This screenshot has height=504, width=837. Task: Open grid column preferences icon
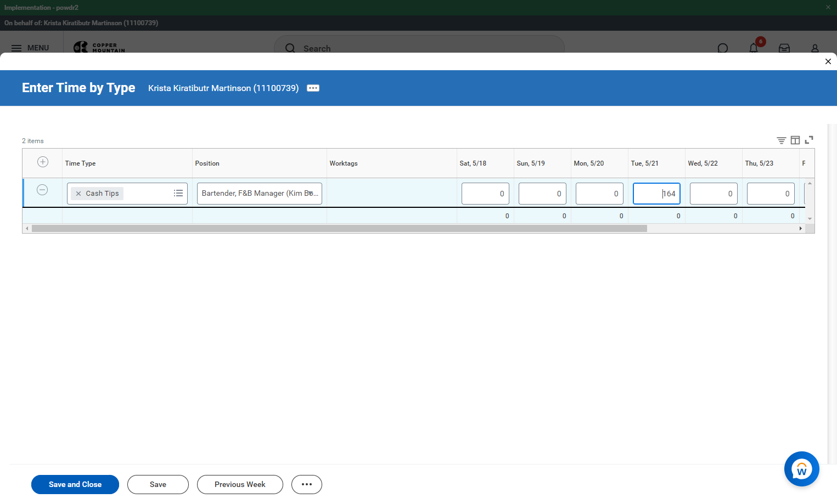tap(795, 140)
